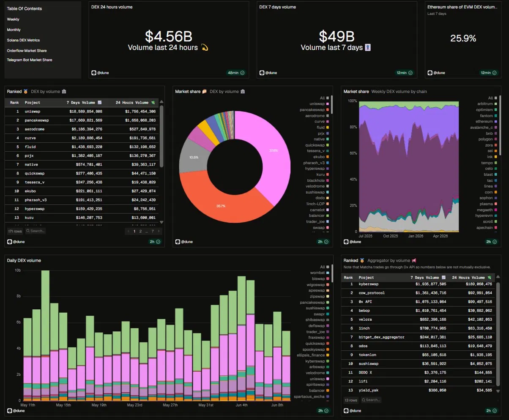Click the 171 rows badge in DEX table
Viewport: 509px width, 420px height.
click(15, 231)
